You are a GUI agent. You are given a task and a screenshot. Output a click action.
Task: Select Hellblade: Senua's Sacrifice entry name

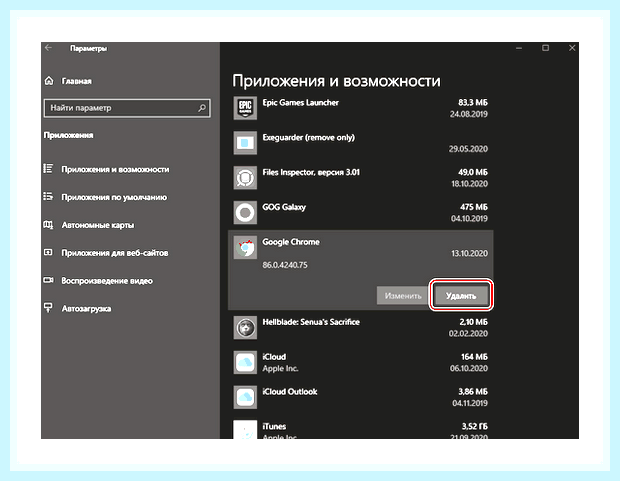click(x=311, y=322)
